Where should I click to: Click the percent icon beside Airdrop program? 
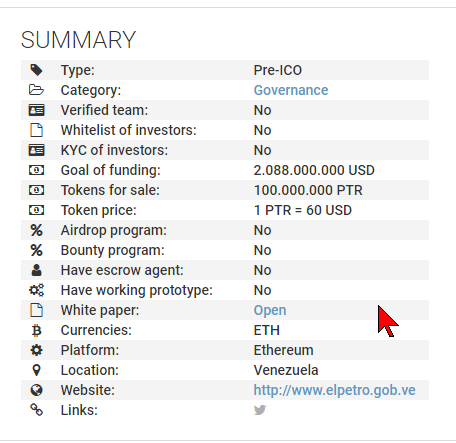coord(36,230)
